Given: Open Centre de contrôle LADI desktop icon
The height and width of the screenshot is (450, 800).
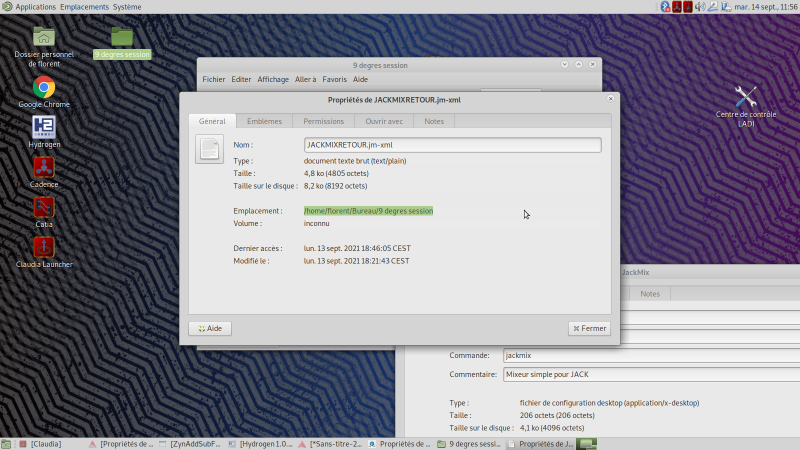Looking at the screenshot, I should 745,106.
